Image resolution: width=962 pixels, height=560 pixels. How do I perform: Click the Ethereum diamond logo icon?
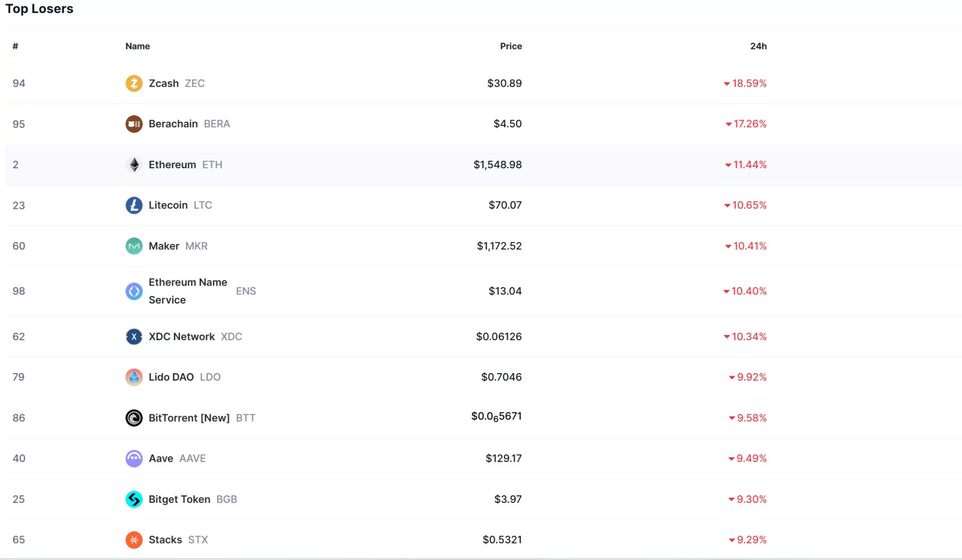click(x=134, y=165)
